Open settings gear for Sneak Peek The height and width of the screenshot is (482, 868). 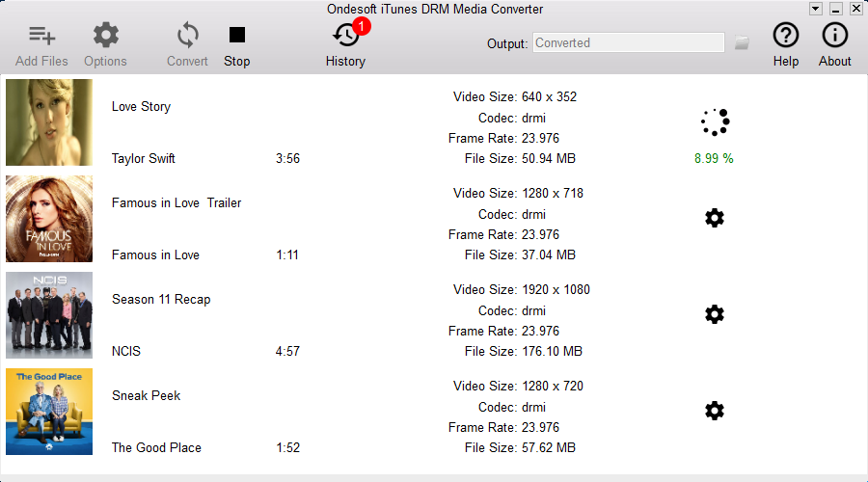pyautogui.click(x=714, y=411)
